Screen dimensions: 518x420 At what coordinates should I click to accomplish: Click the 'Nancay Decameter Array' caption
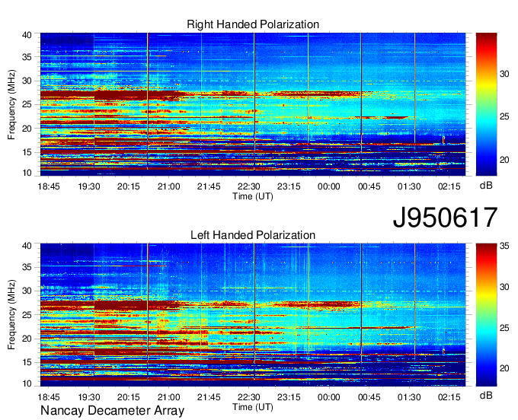click(112, 411)
